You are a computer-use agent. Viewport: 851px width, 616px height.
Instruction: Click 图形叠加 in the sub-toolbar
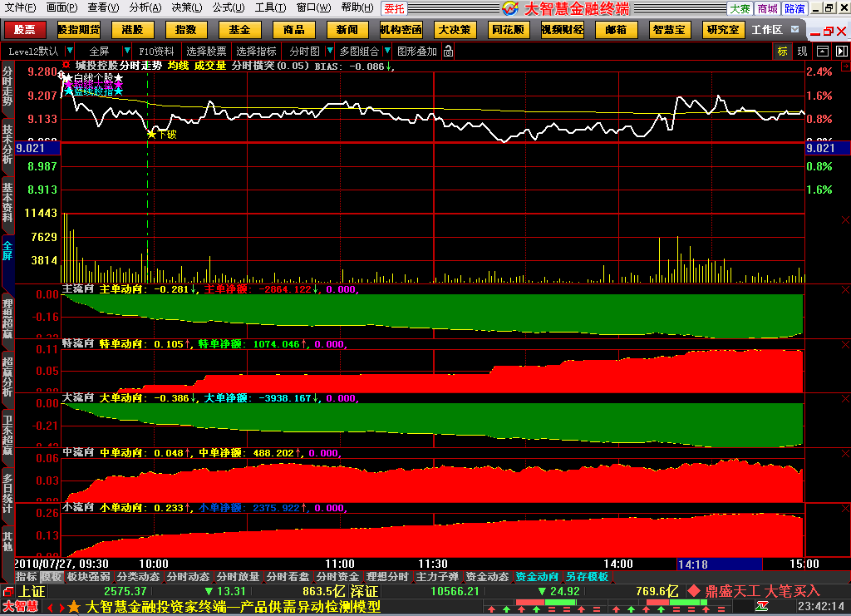(417, 51)
